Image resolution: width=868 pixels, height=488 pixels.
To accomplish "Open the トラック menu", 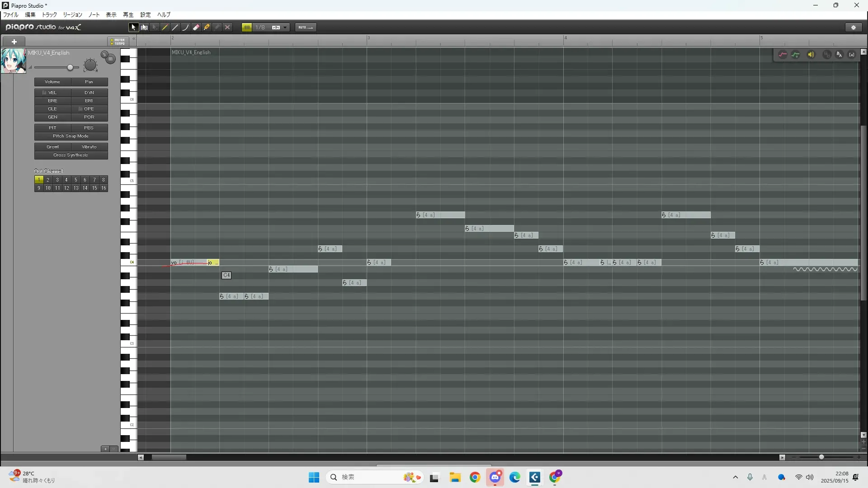I will tap(49, 15).
